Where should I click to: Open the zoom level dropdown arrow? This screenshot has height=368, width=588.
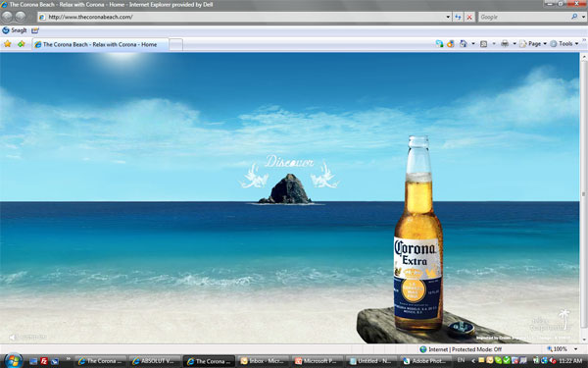576,349
